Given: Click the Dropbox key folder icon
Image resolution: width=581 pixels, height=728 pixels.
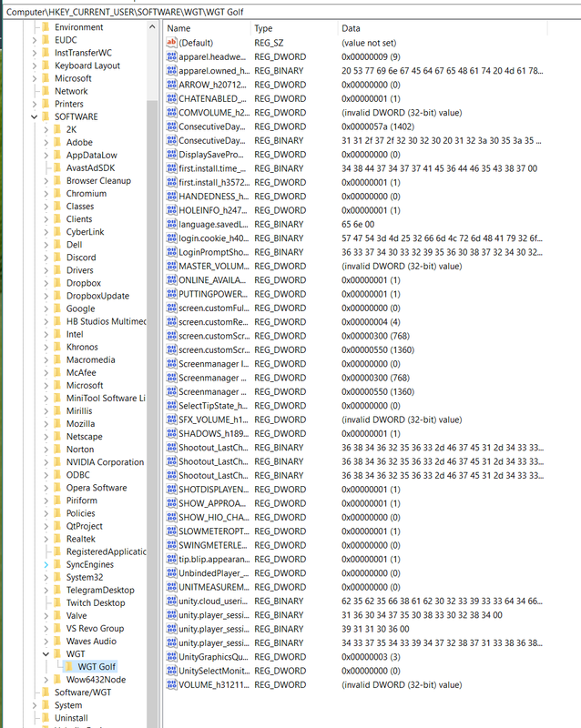Looking at the screenshot, I should (x=57, y=283).
